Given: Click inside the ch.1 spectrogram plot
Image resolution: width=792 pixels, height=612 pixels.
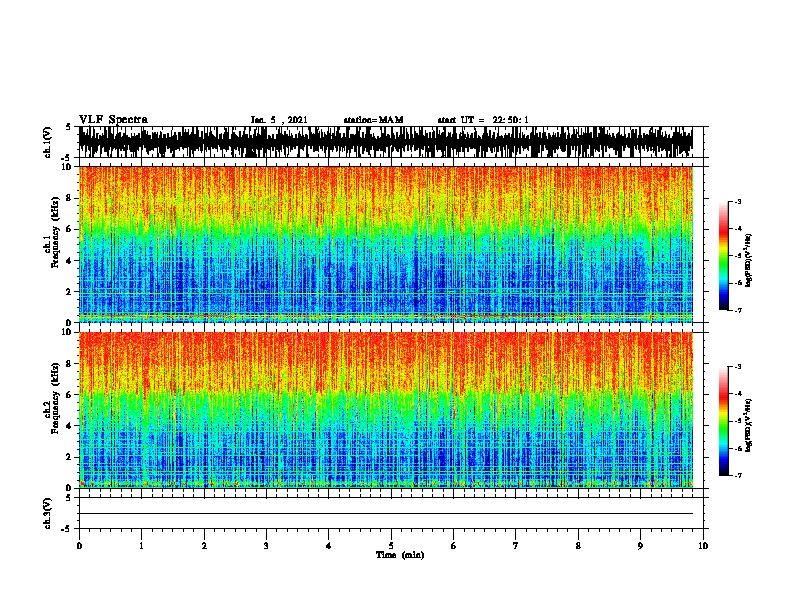Looking at the screenshot, I should [386, 244].
